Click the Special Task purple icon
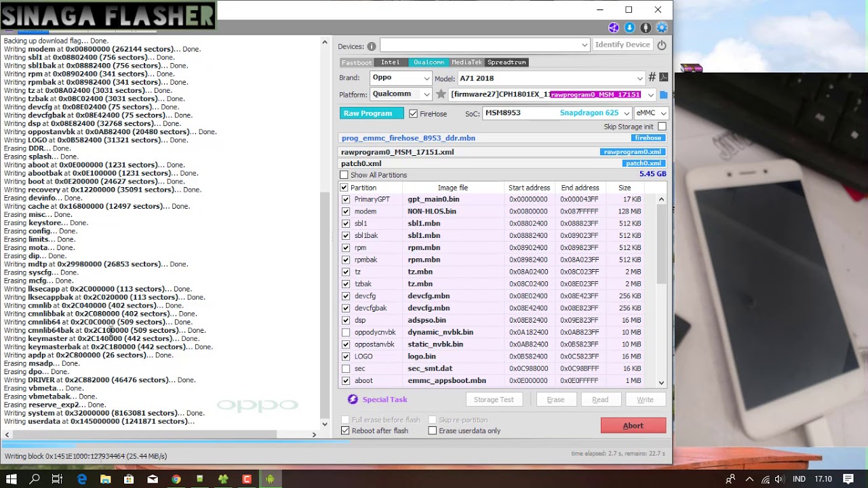Image resolution: width=868 pixels, height=488 pixels. coord(353,399)
